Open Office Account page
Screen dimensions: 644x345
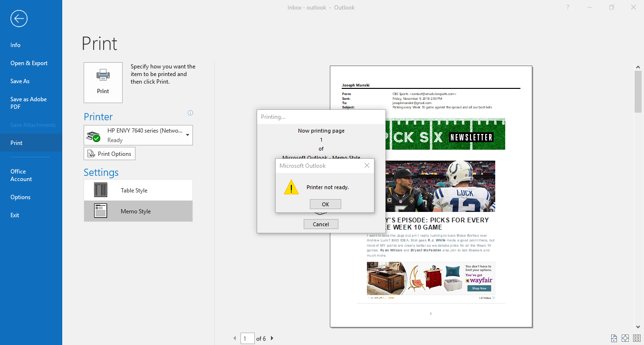21,175
